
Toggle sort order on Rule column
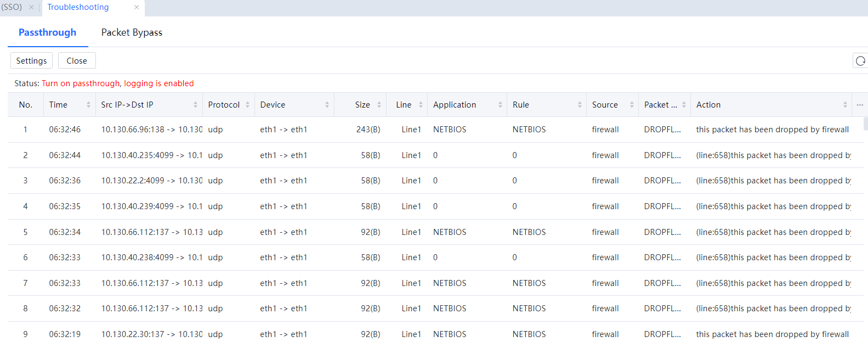(x=580, y=105)
